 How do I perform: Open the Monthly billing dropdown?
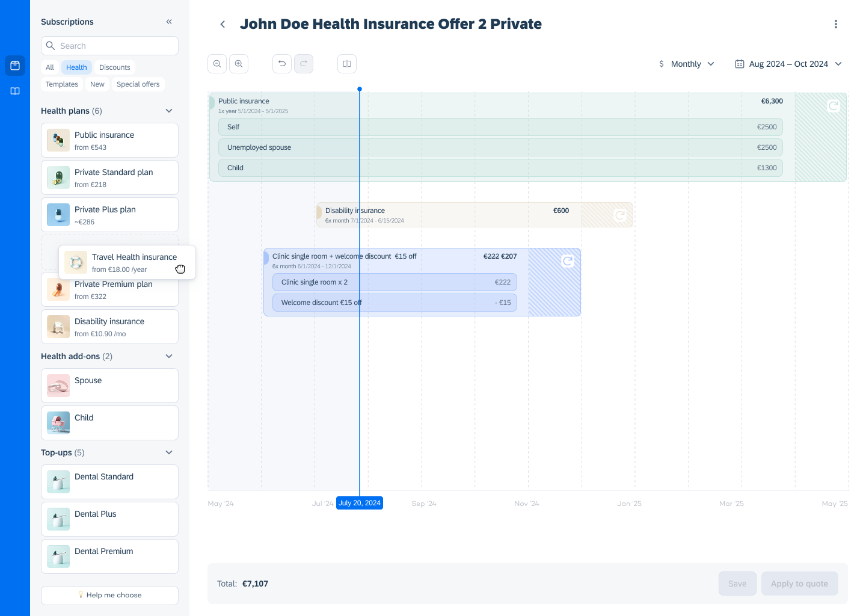(x=687, y=64)
